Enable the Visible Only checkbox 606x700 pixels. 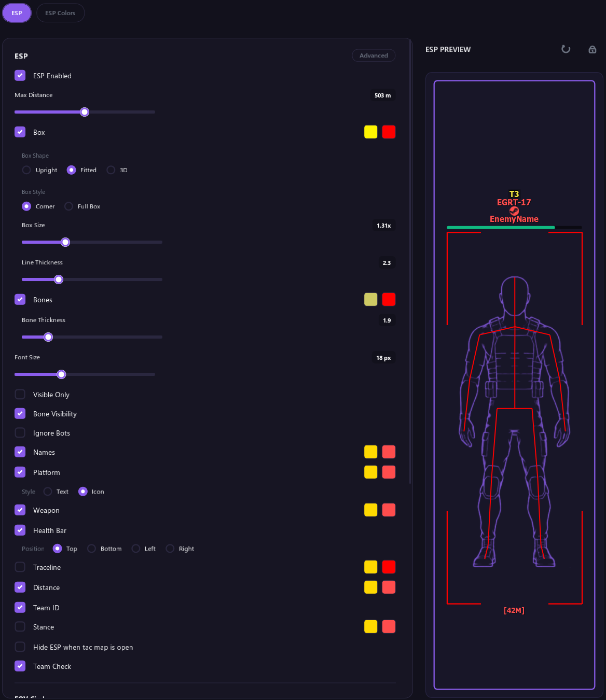click(20, 394)
